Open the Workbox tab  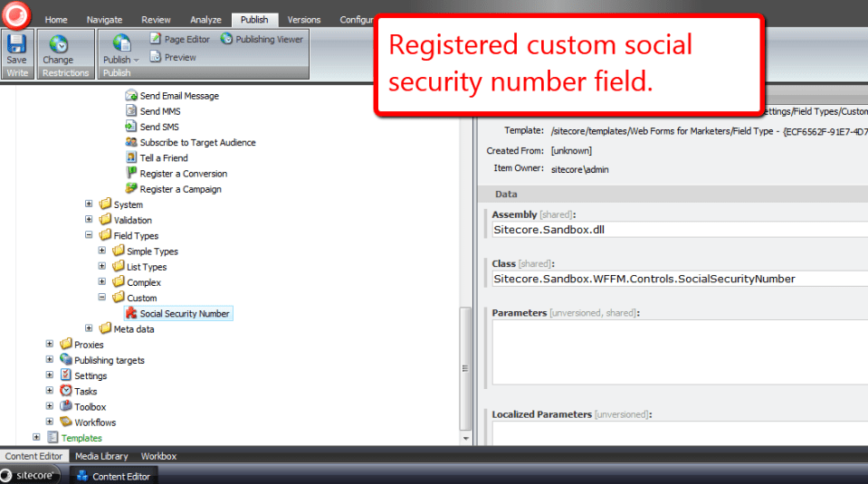tap(158, 456)
